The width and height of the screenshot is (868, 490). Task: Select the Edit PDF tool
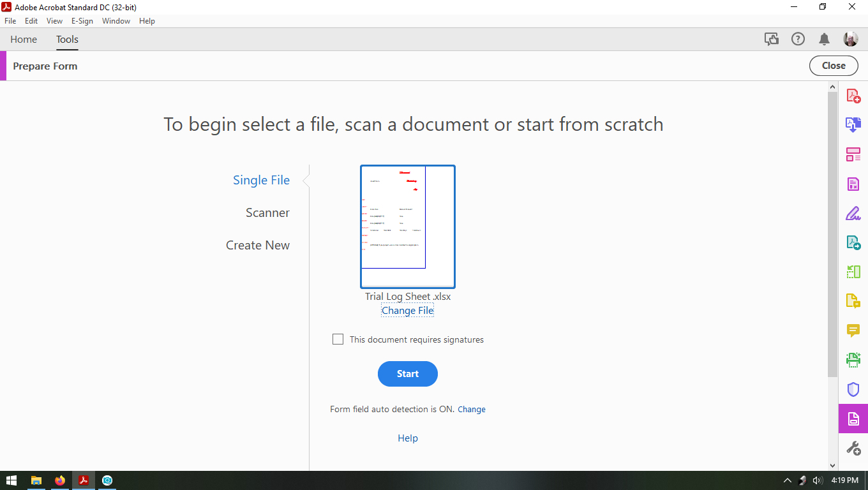tap(853, 184)
